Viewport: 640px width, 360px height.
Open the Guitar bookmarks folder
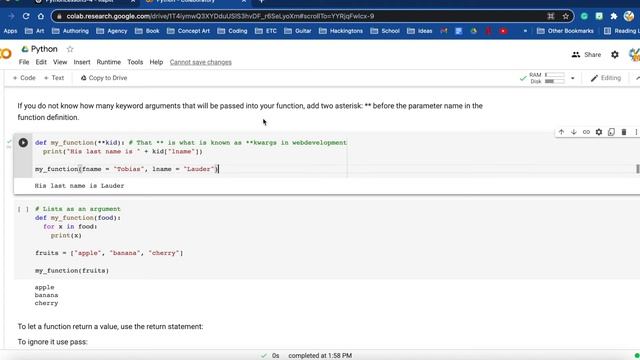(x=298, y=31)
